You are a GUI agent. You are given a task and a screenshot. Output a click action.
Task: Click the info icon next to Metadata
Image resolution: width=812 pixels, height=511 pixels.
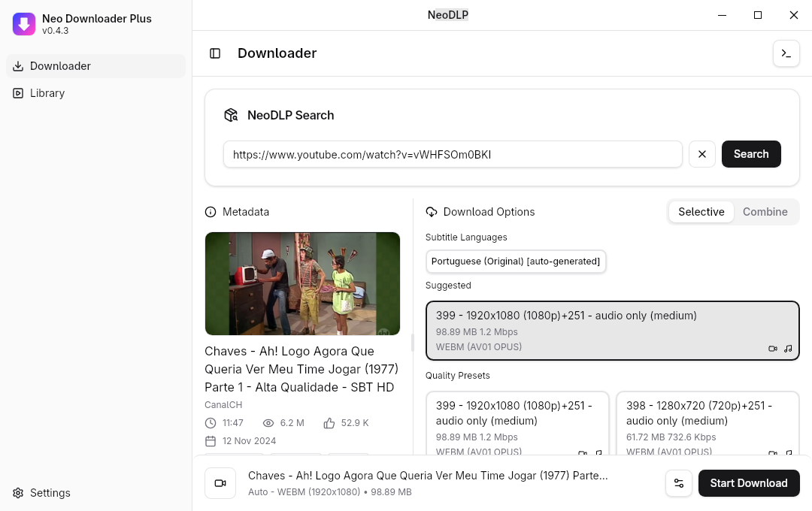(211, 212)
